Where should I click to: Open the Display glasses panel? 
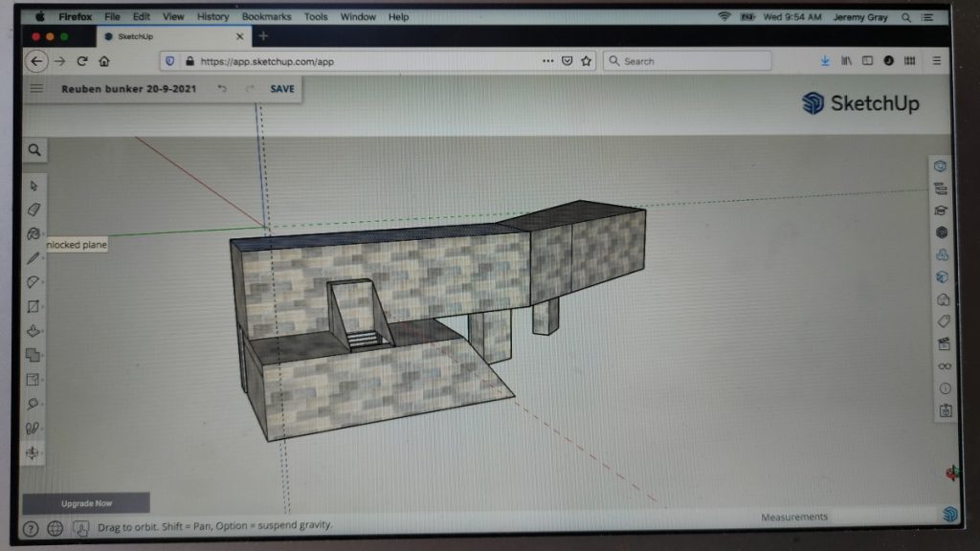point(945,366)
